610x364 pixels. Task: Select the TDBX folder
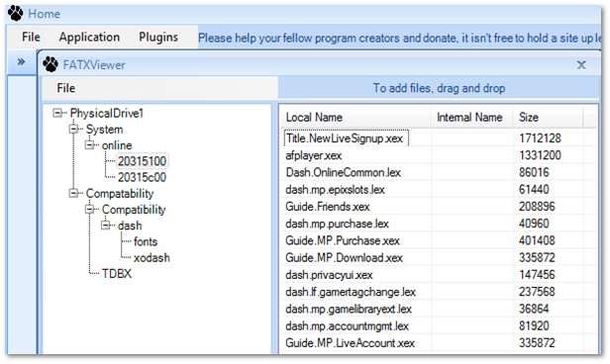[117, 273]
